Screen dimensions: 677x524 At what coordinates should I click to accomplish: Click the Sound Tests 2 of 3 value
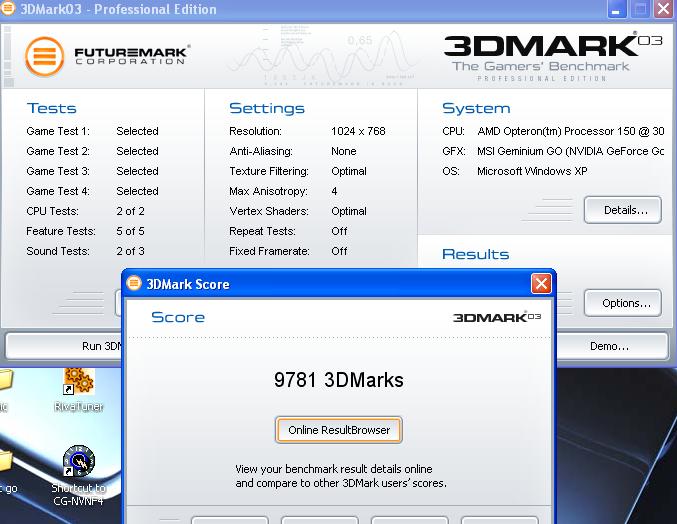pos(130,251)
